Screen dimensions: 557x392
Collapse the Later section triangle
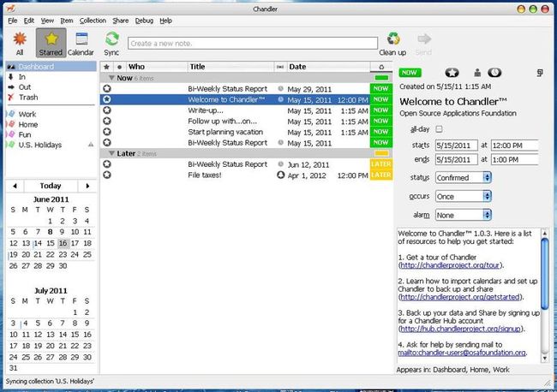[x=111, y=153]
